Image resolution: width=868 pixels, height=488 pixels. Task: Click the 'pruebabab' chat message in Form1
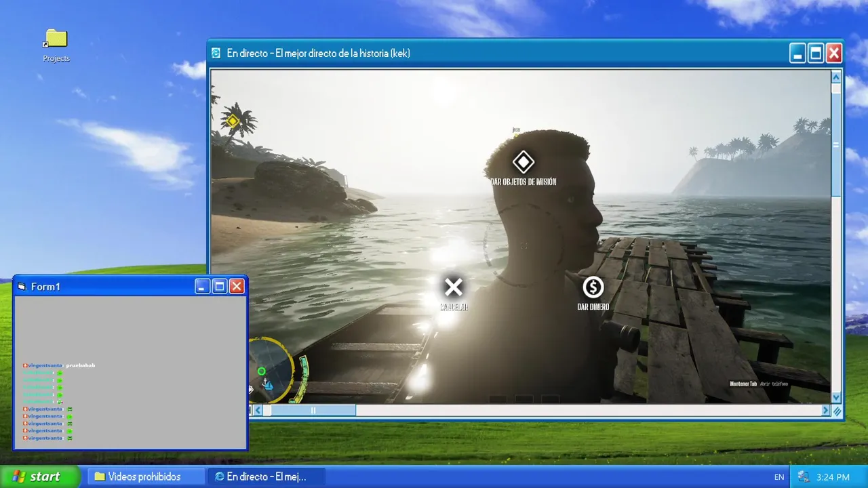pyautogui.click(x=81, y=365)
